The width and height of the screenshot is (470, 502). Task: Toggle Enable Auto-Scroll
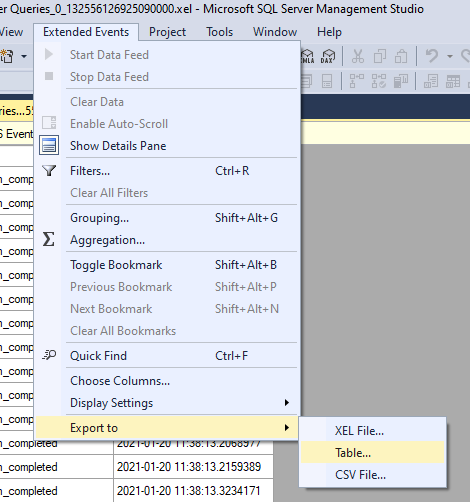pyautogui.click(x=167, y=124)
